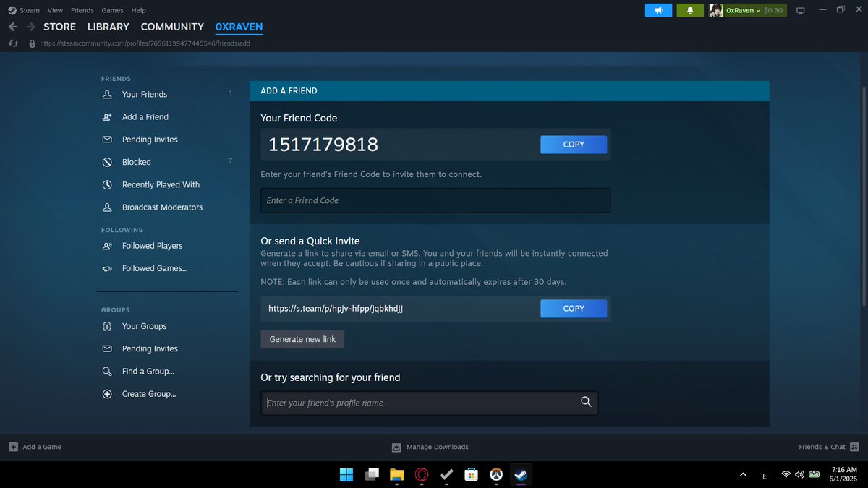868x488 pixels.
Task: Click the Blocked circle-slash icon
Action: tap(107, 162)
